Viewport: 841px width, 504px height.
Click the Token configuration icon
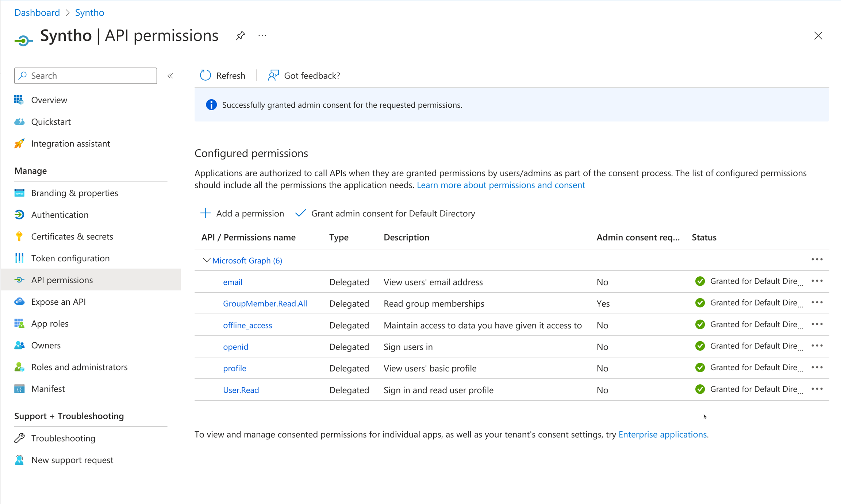(19, 258)
